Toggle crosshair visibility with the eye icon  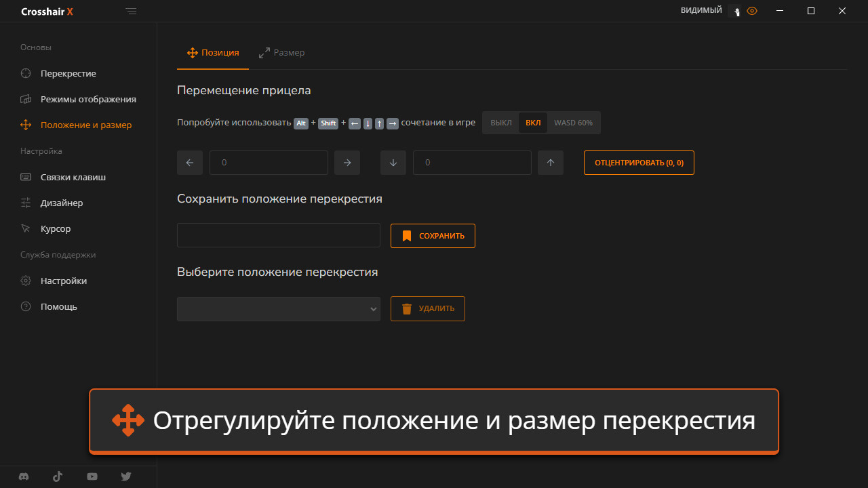click(751, 11)
